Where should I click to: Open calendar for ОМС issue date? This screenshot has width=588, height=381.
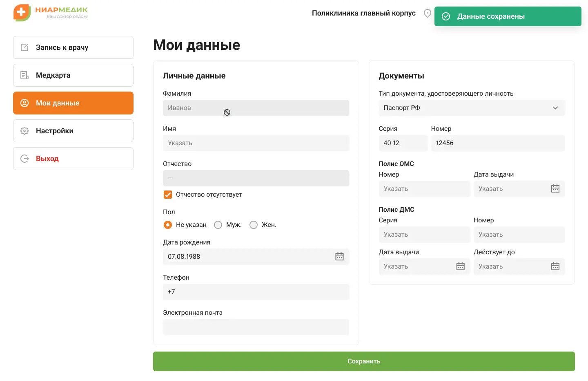tap(555, 188)
